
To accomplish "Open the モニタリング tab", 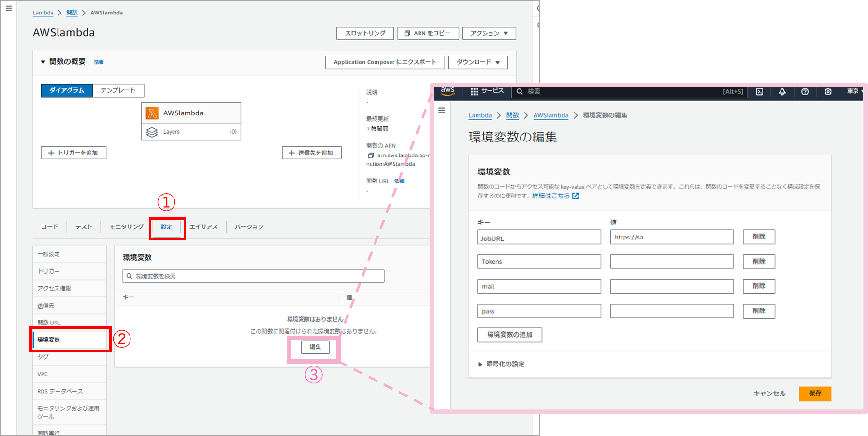I will [126, 227].
